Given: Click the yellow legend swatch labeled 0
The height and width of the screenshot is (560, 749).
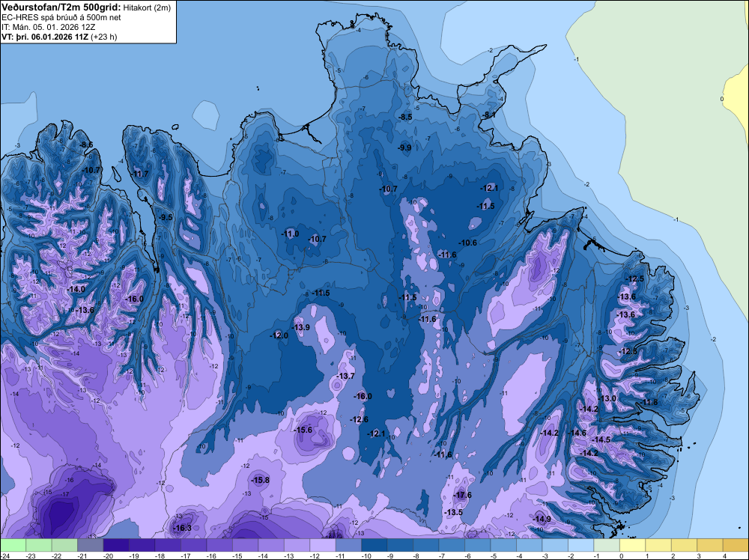Looking at the screenshot, I should coord(632,545).
